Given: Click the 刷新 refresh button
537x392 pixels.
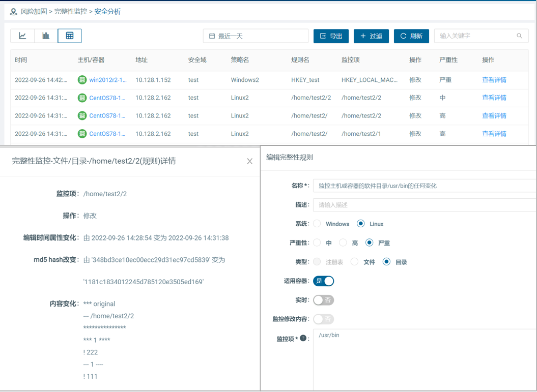Looking at the screenshot, I should click(411, 36).
